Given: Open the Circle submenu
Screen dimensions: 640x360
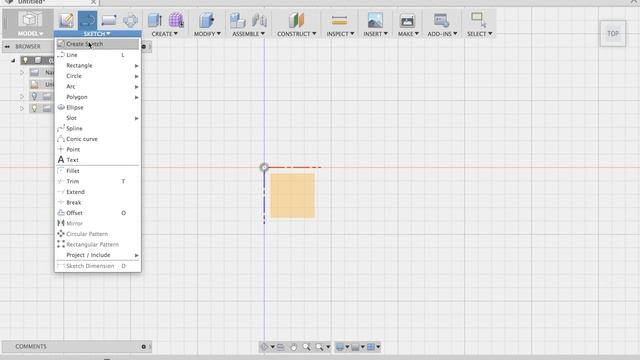Looking at the screenshot, I should pyautogui.click(x=98, y=76).
